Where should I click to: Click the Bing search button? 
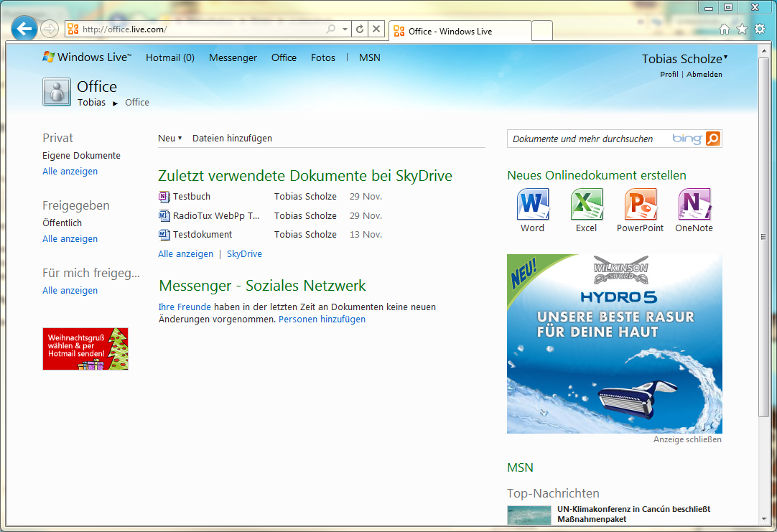(x=713, y=139)
